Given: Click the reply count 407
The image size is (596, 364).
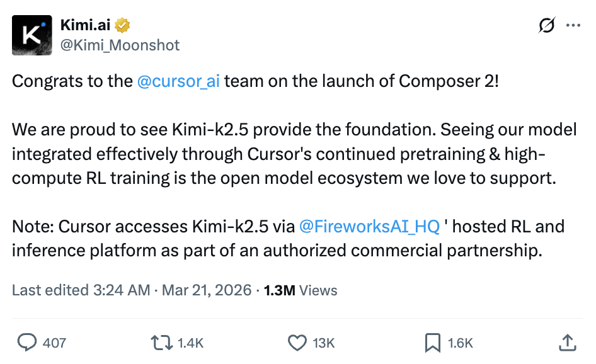Looking at the screenshot, I should pos(54,343).
